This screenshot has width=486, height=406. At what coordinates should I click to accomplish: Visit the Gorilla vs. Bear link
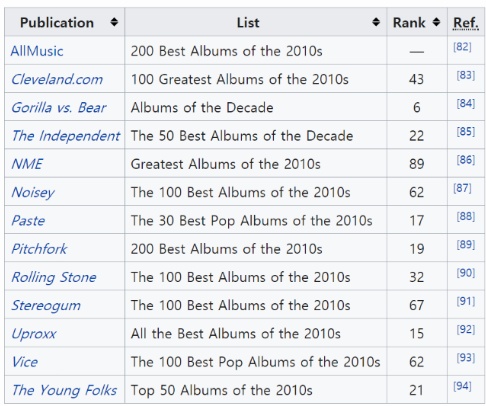(59, 108)
